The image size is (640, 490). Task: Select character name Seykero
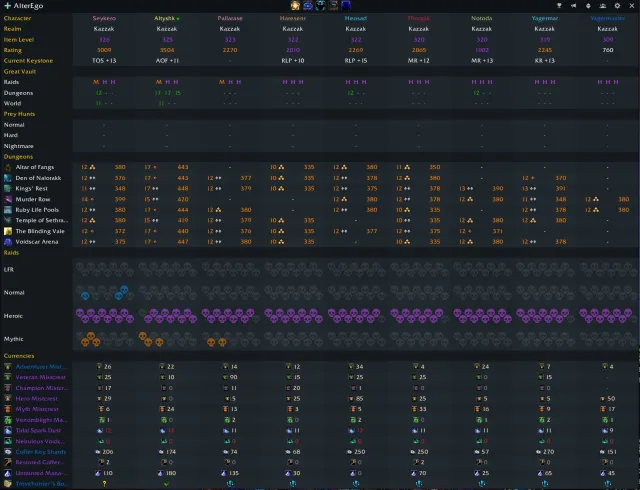coord(104,18)
